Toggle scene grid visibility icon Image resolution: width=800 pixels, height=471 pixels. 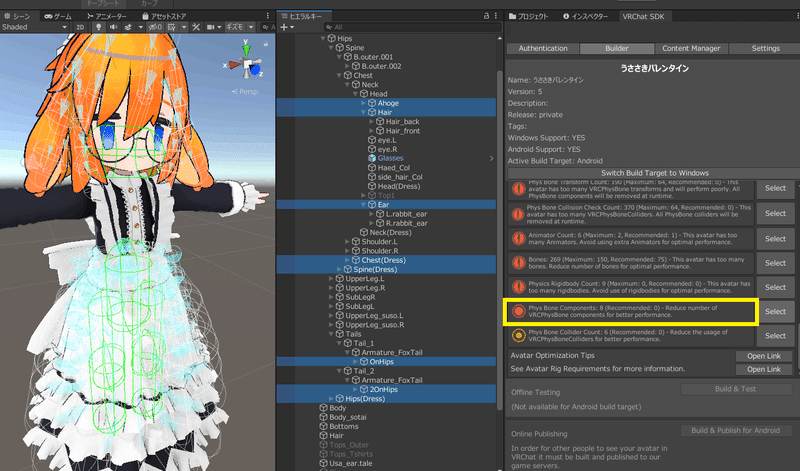point(172,27)
